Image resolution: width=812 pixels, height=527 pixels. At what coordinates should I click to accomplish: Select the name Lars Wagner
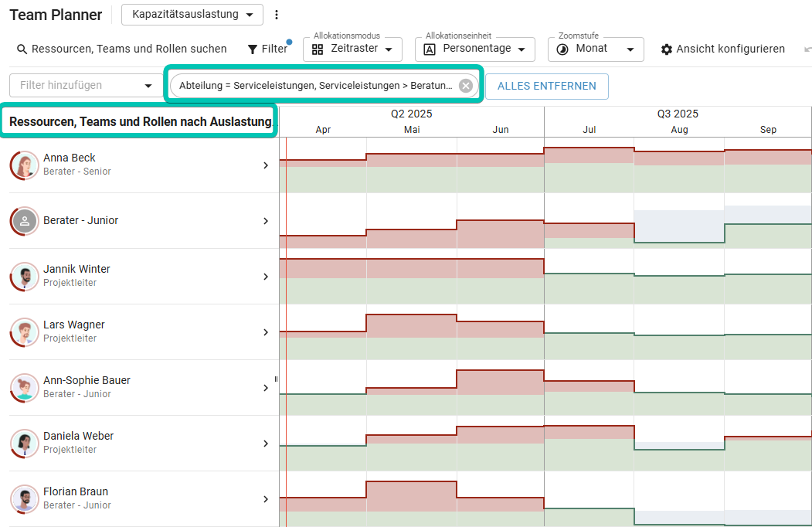pos(74,325)
